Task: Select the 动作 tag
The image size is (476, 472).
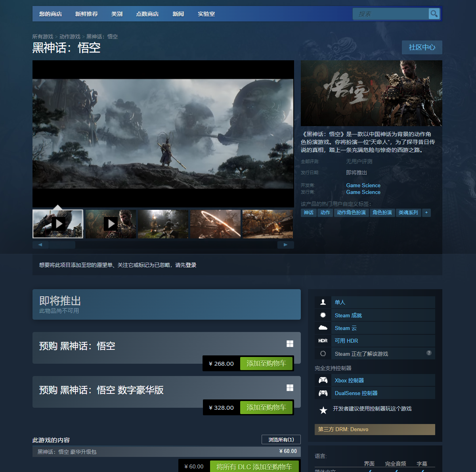Action: 325,213
